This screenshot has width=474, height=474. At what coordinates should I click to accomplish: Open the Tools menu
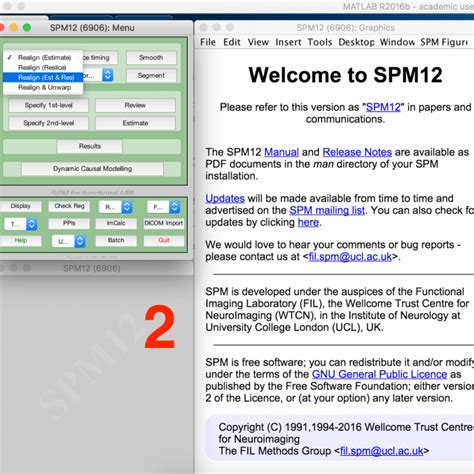pos(320,42)
